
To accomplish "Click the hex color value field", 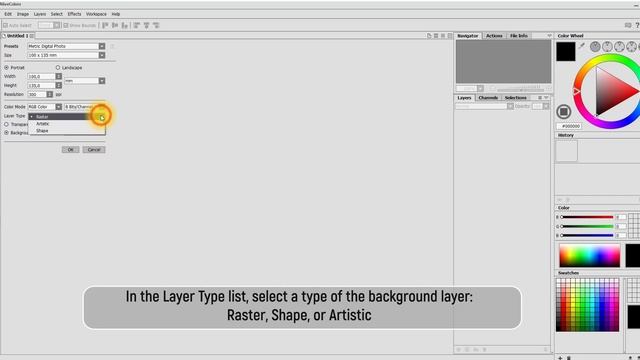I will (569, 126).
